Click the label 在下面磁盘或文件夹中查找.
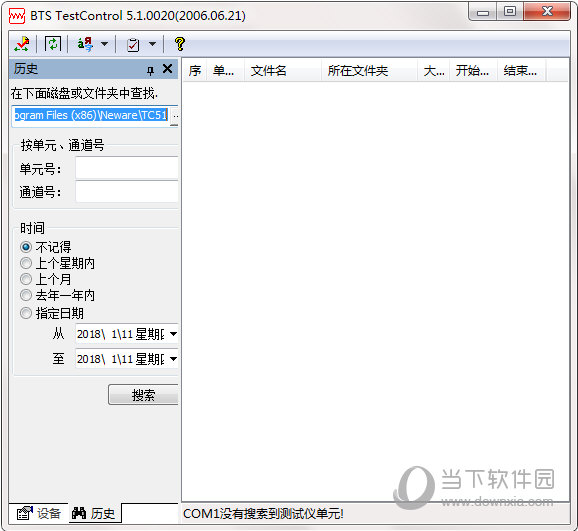Image resolution: width=578 pixels, height=531 pixels. tap(84, 94)
